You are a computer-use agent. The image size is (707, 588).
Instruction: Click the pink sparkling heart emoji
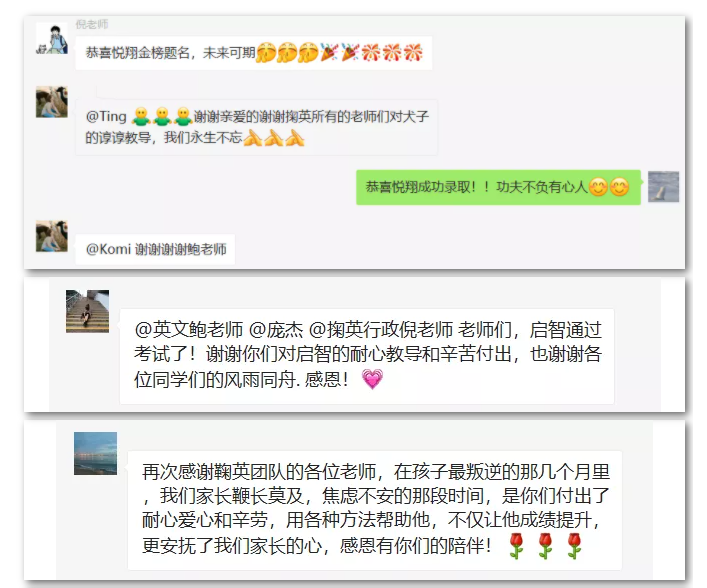pos(372,379)
